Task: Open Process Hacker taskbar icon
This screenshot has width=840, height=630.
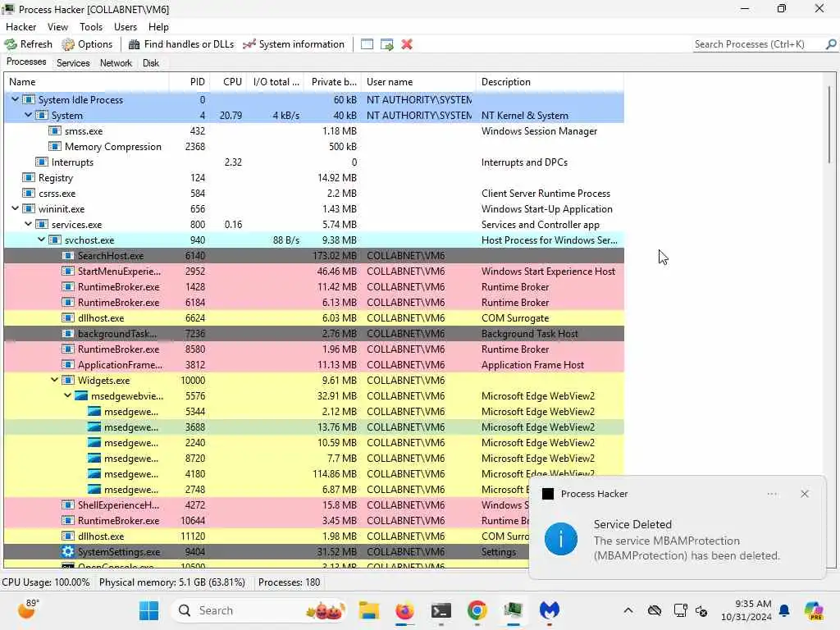Action: [x=514, y=610]
